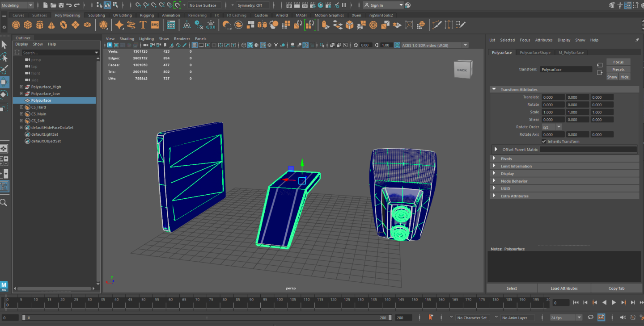Click the Sweep Mesh icon
This screenshot has width=644, height=326.
(131, 25)
